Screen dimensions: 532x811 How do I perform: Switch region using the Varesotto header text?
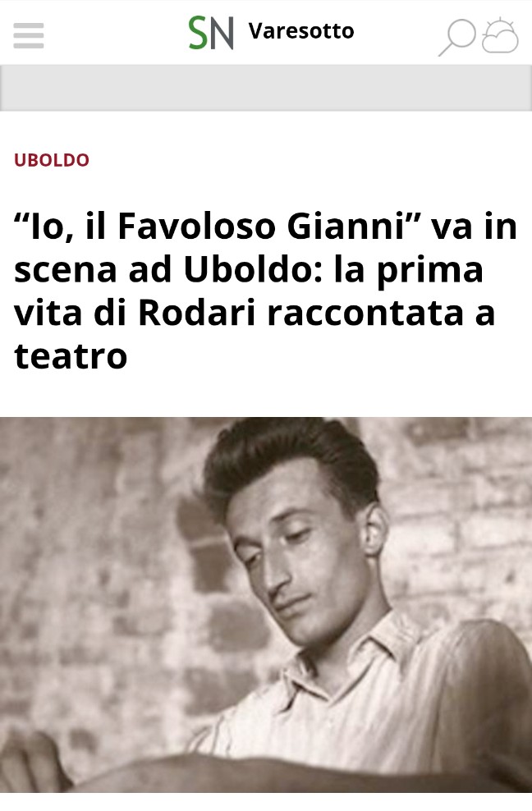[301, 31]
